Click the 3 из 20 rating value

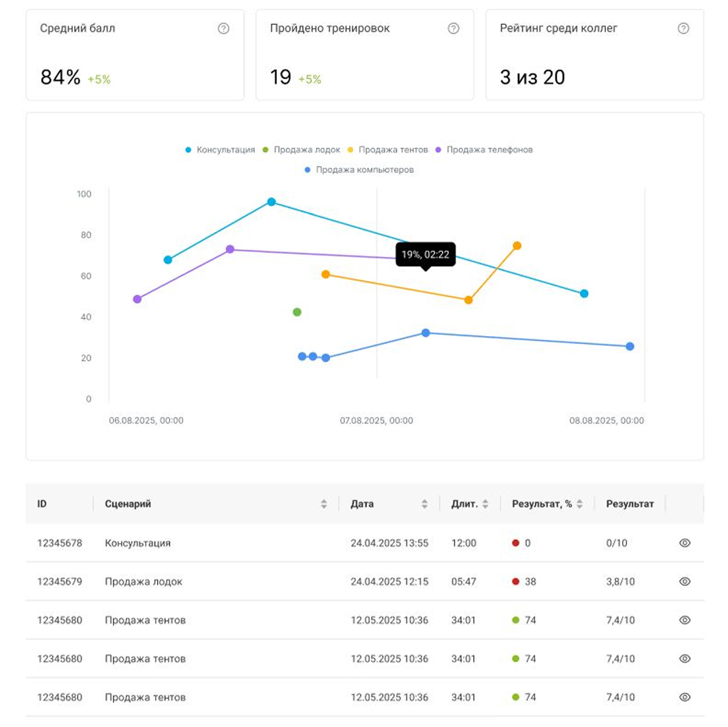532,77
